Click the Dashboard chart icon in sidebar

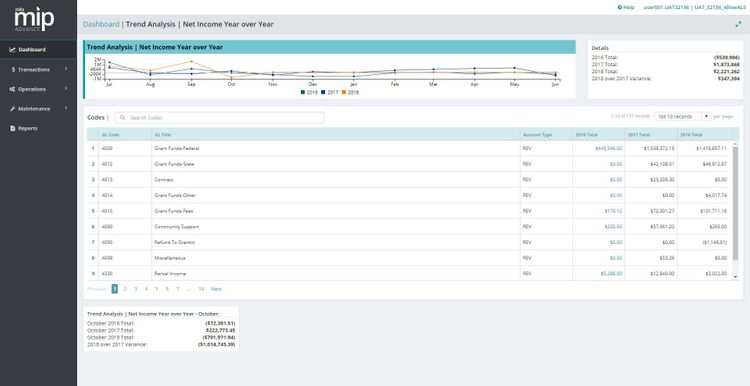click(12, 50)
